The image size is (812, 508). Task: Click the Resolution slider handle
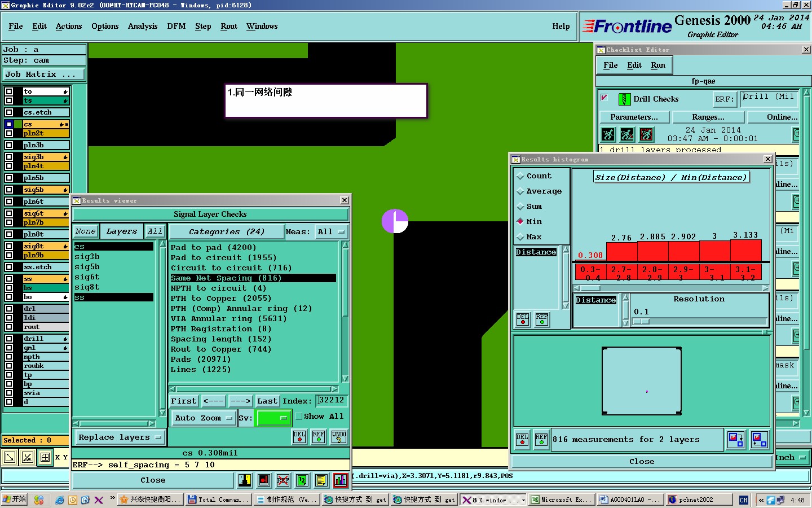(x=642, y=322)
